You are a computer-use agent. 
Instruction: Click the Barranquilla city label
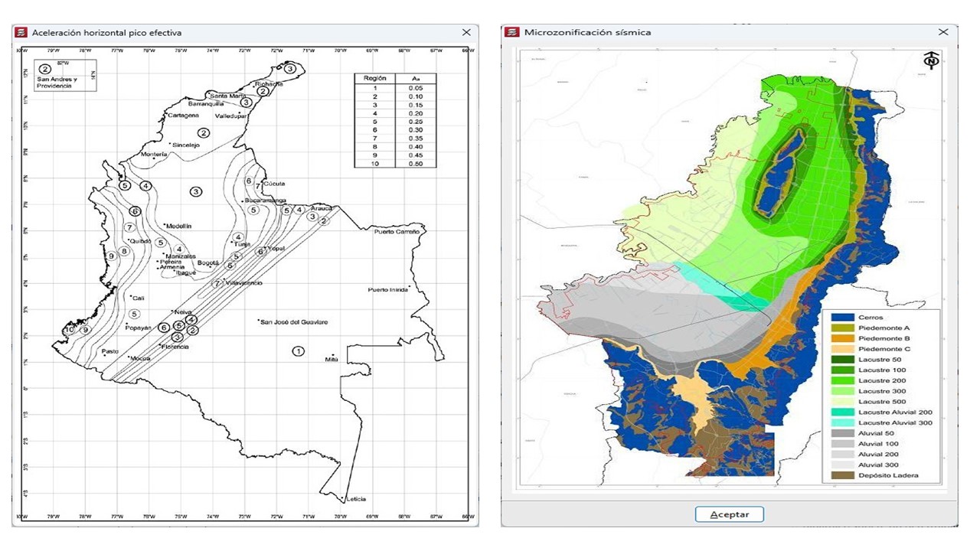click(x=205, y=103)
